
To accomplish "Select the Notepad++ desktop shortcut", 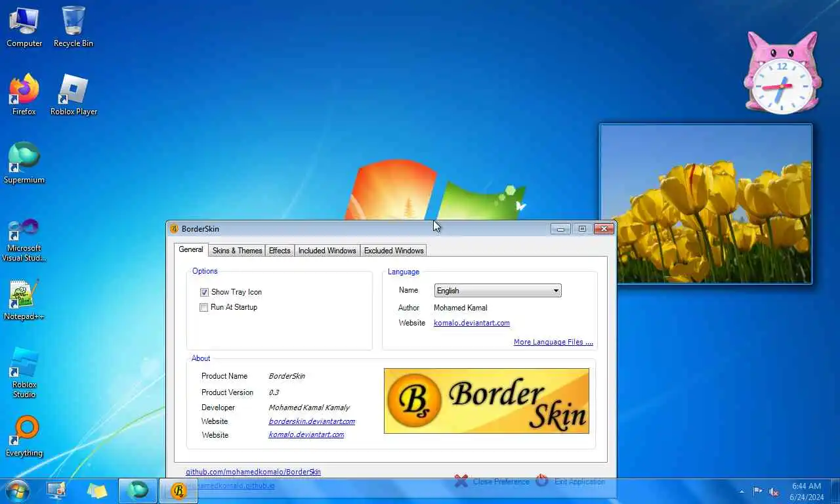I will pos(24,301).
